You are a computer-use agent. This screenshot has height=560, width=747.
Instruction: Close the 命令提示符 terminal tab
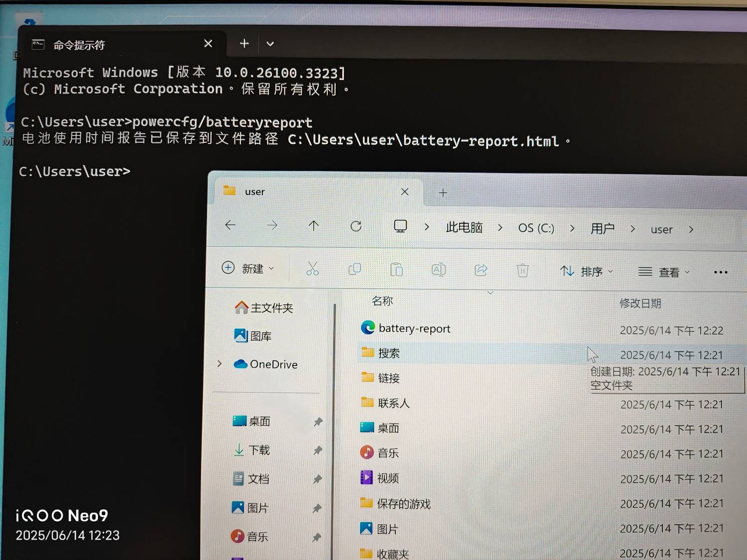208,44
